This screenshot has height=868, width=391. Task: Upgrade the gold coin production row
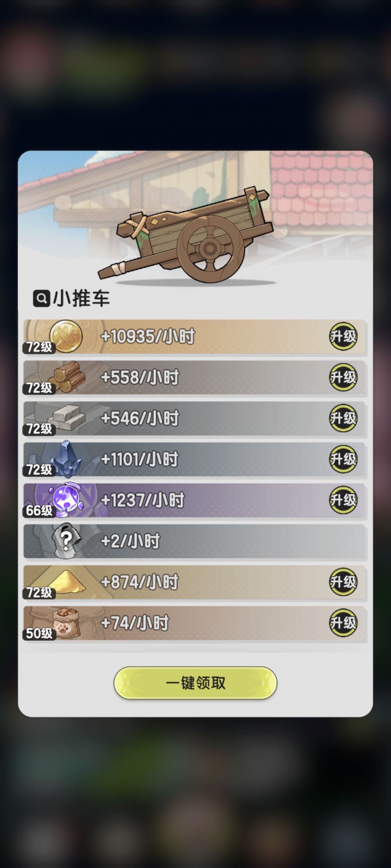coord(343,336)
